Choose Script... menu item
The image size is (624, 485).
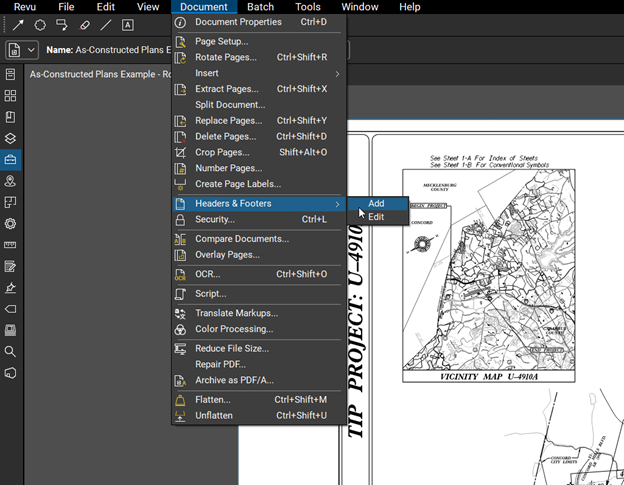pos(258,294)
